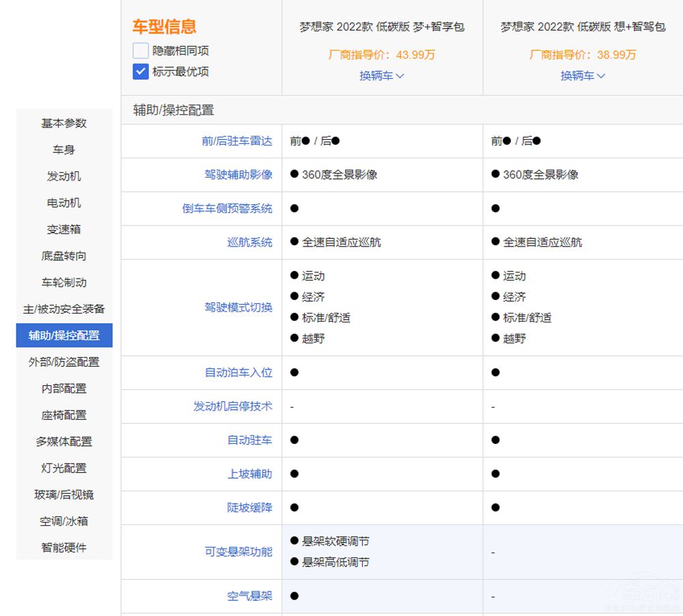Screen dimensions: 683x616
Task: Open 主/被动安全装备 section
Action: [x=64, y=309]
